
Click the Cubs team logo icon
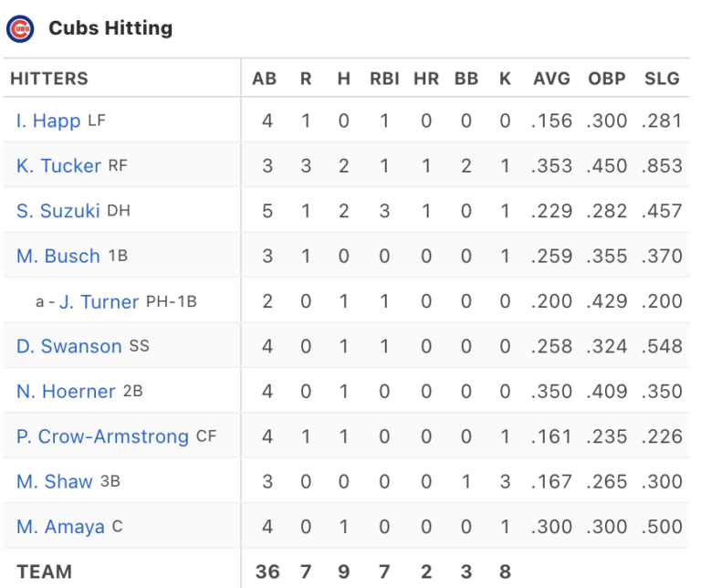point(20,29)
